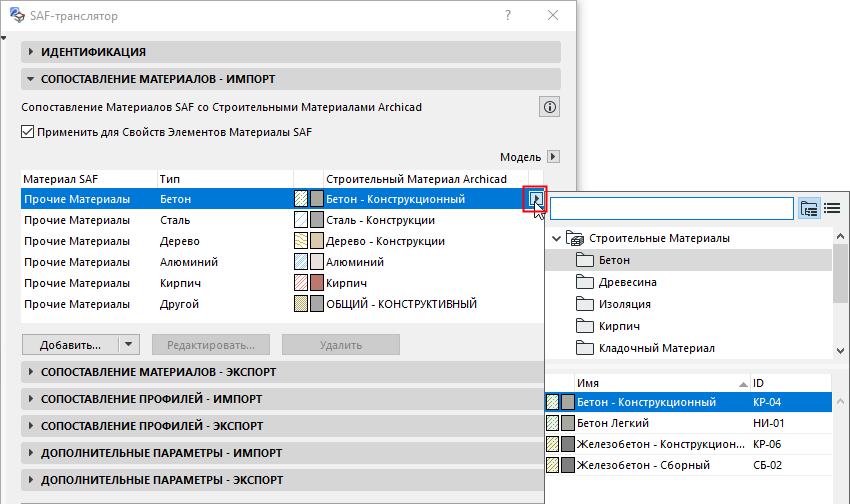
Task: Click Строительный Материал Archicad column header
Action: (426, 179)
